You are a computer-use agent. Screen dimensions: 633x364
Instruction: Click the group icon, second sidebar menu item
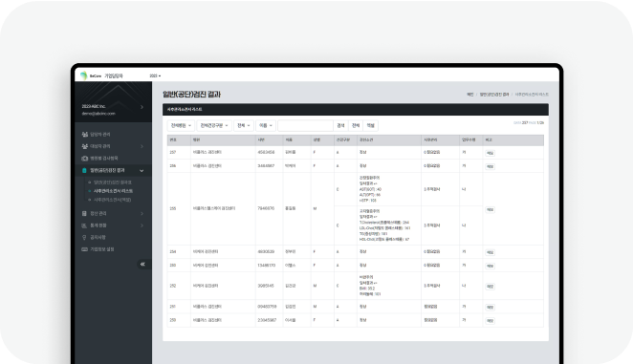pos(85,146)
